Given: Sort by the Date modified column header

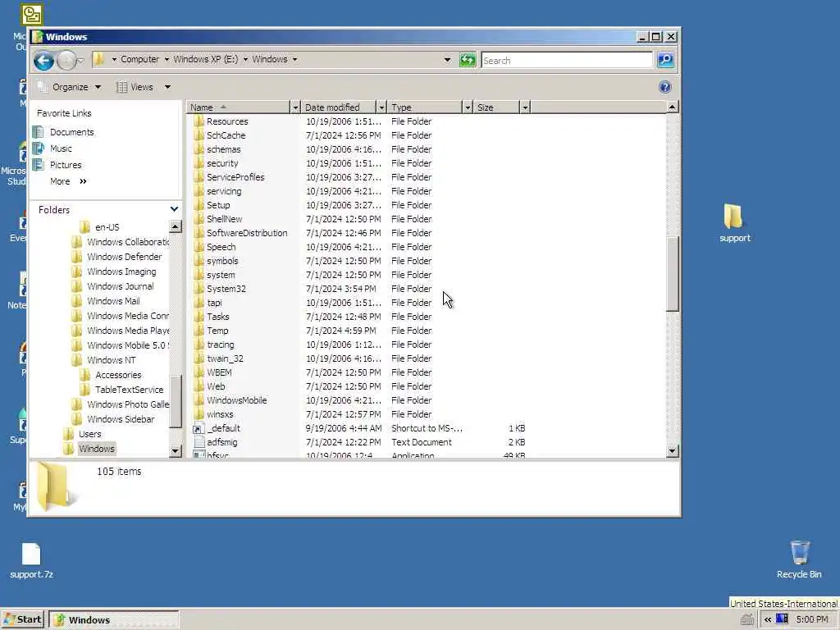Looking at the screenshot, I should point(339,107).
